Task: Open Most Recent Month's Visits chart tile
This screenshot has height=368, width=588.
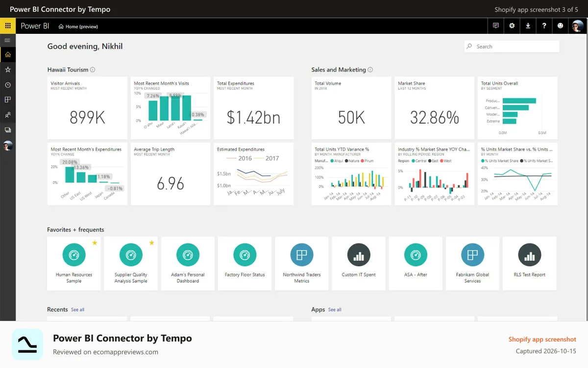Action: click(x=171, y=108)
